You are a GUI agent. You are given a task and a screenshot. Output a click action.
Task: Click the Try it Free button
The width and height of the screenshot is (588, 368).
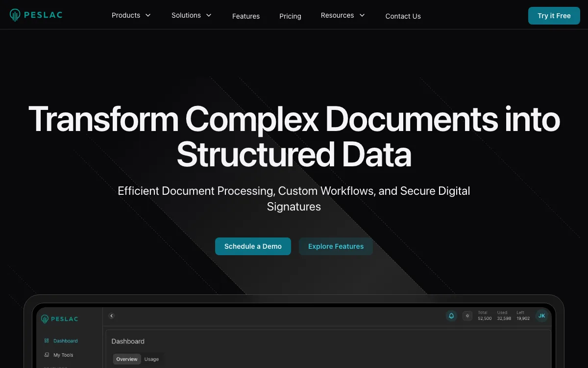click(554, 16)
